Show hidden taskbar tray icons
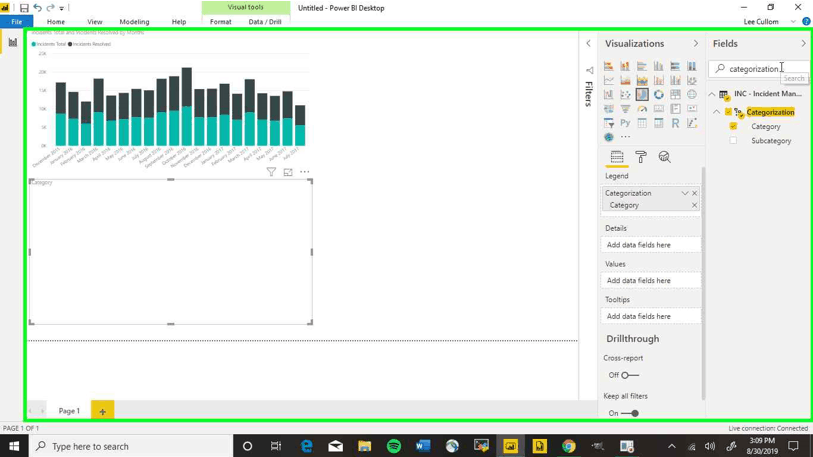 click(x=671, y=446)
